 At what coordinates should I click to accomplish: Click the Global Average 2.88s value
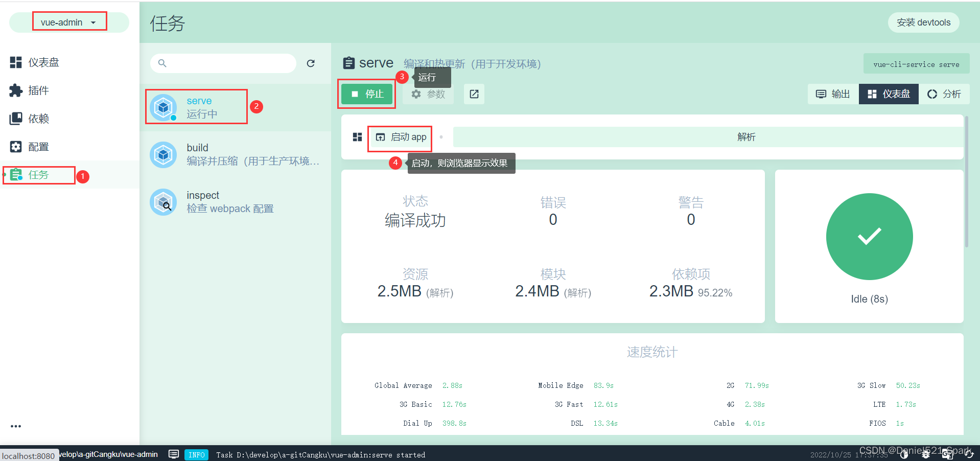click(x=452, y=386)
